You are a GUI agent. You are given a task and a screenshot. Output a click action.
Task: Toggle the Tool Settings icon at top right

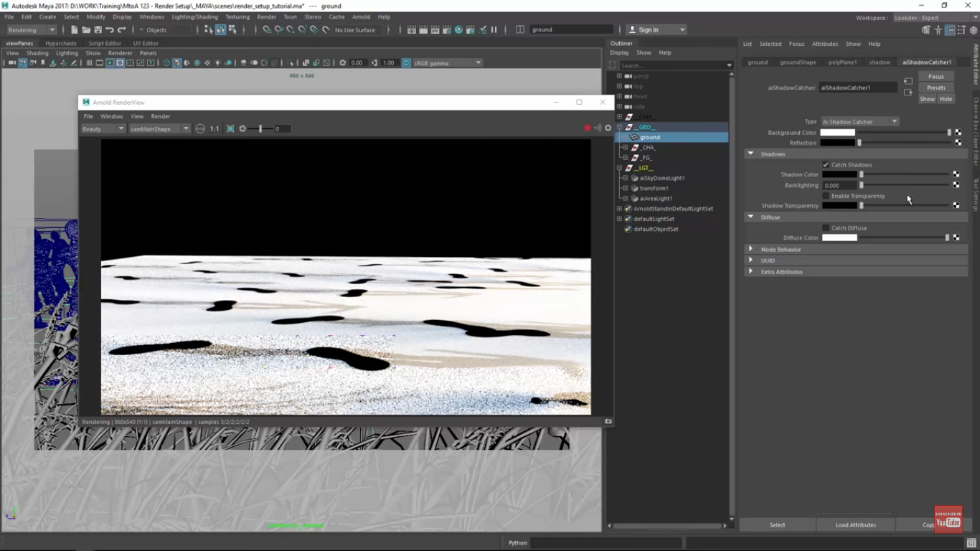pos(961,30)
